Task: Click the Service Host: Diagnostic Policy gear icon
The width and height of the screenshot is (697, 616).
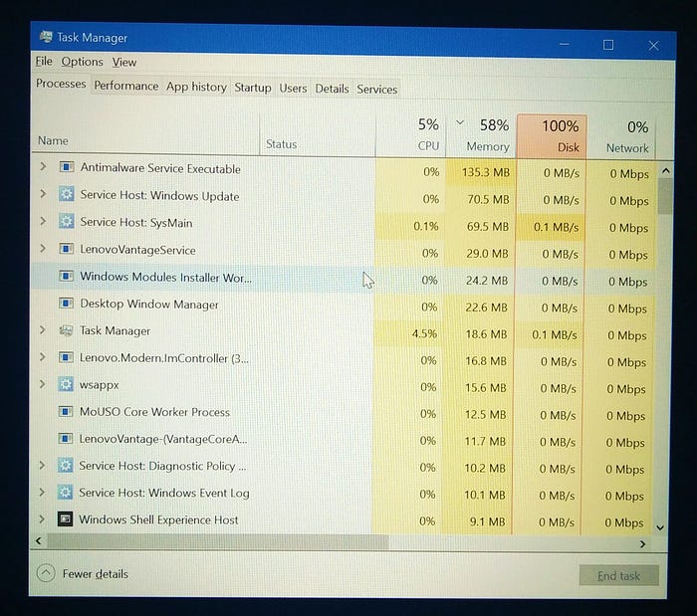Action: (66, 466)
